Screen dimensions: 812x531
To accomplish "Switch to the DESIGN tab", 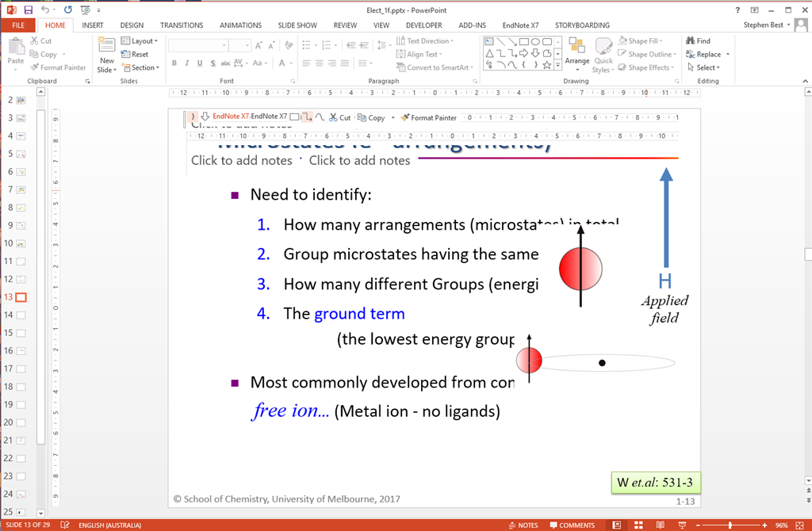I will [132, 25].
